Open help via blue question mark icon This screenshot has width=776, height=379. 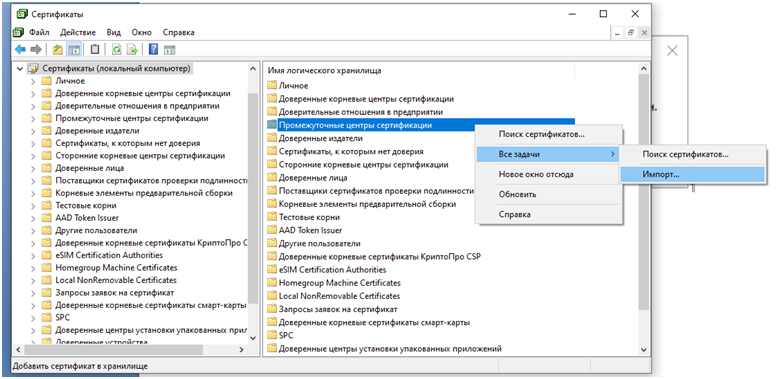click(x=153, y=49)
